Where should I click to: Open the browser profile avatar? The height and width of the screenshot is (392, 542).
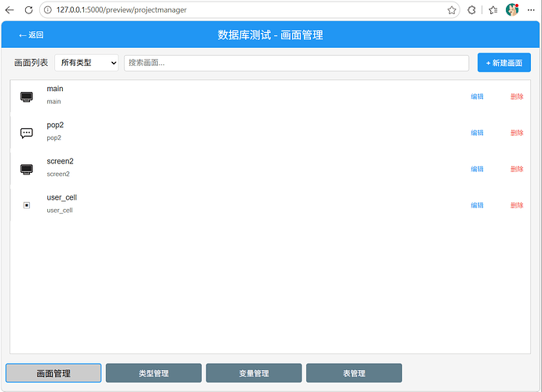pyautogui.click(x=512, y=9)
